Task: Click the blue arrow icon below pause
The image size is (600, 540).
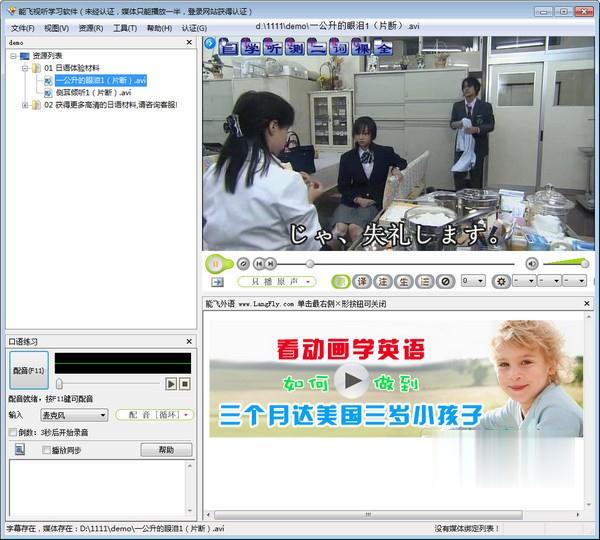Action: click(x=217, y=282)
